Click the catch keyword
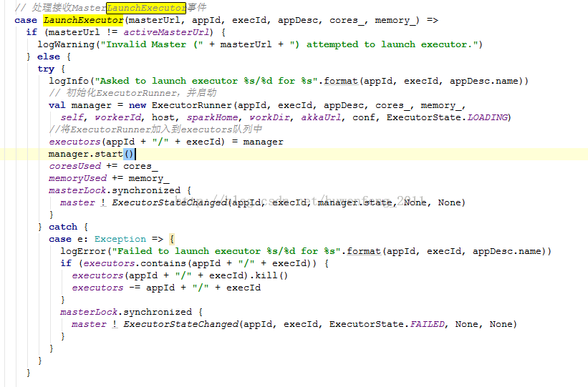Image resolution: width=588 pixels, height=387 pixels. pos(63,227)
